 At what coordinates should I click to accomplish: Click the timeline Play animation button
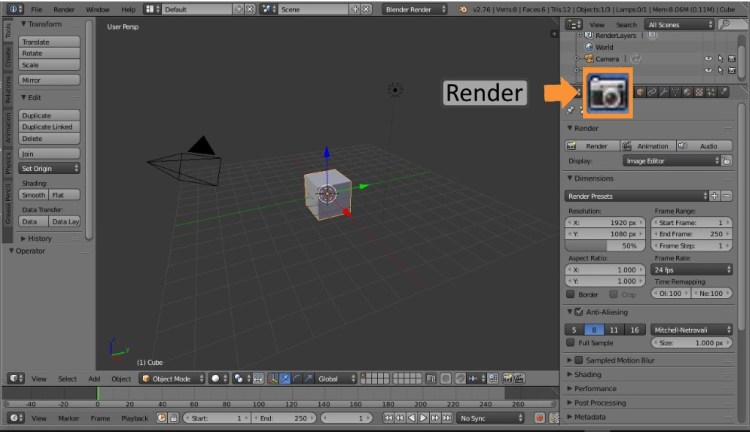(423, 418)
